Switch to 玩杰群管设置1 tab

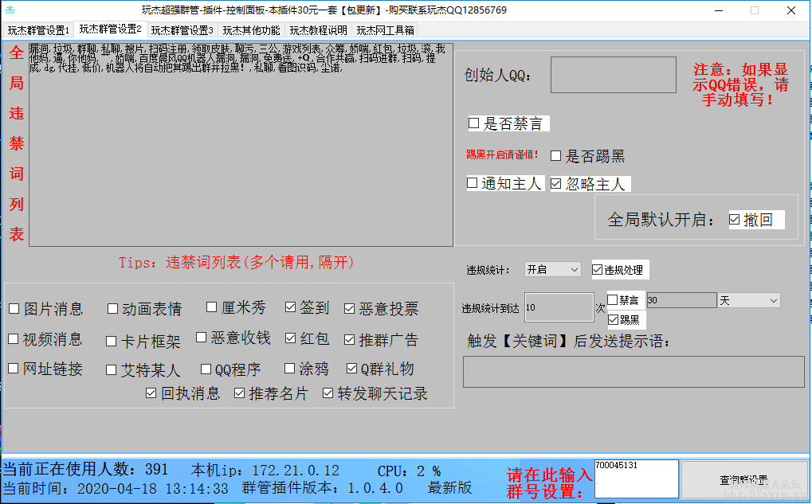tap(38, 30)
